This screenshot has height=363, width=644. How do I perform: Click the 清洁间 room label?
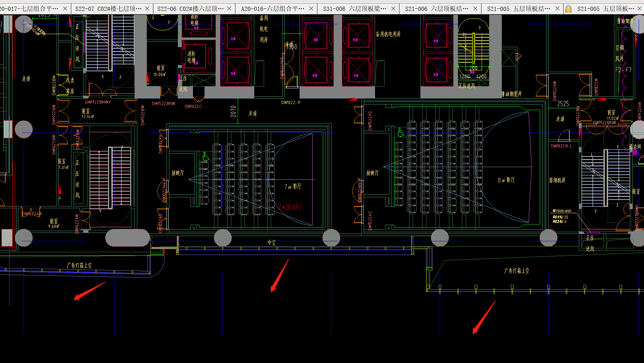pyautogui.click(x=635, y=147)
